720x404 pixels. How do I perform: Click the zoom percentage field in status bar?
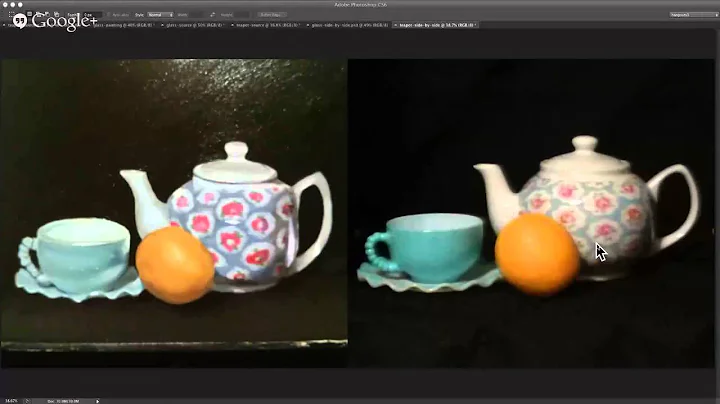click(10, 401)
